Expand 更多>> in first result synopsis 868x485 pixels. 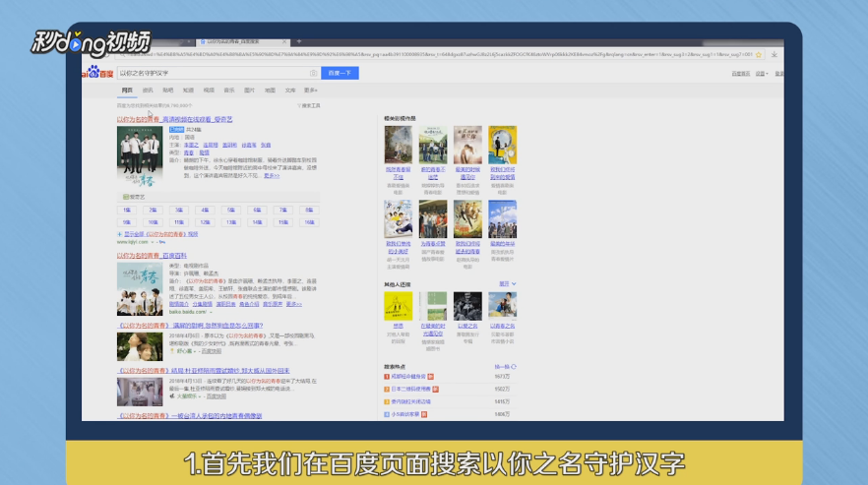pyautogui.click(x=272, y=175)
